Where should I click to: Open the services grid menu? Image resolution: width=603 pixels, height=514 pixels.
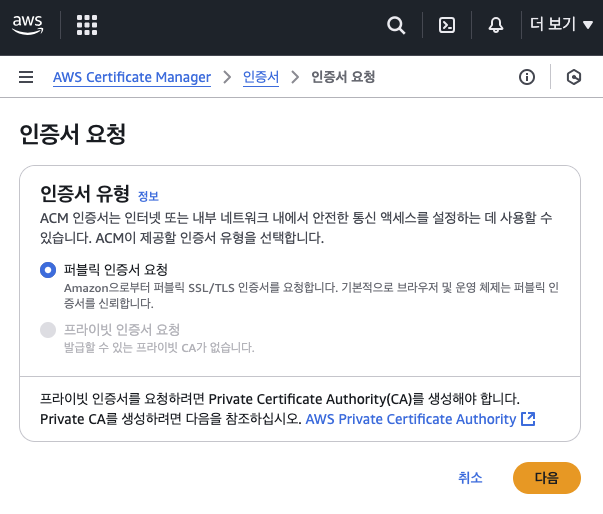(x=87, y=25)
